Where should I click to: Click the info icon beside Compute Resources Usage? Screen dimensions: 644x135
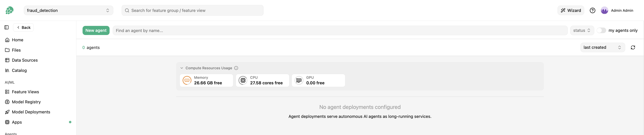point(236,68)
